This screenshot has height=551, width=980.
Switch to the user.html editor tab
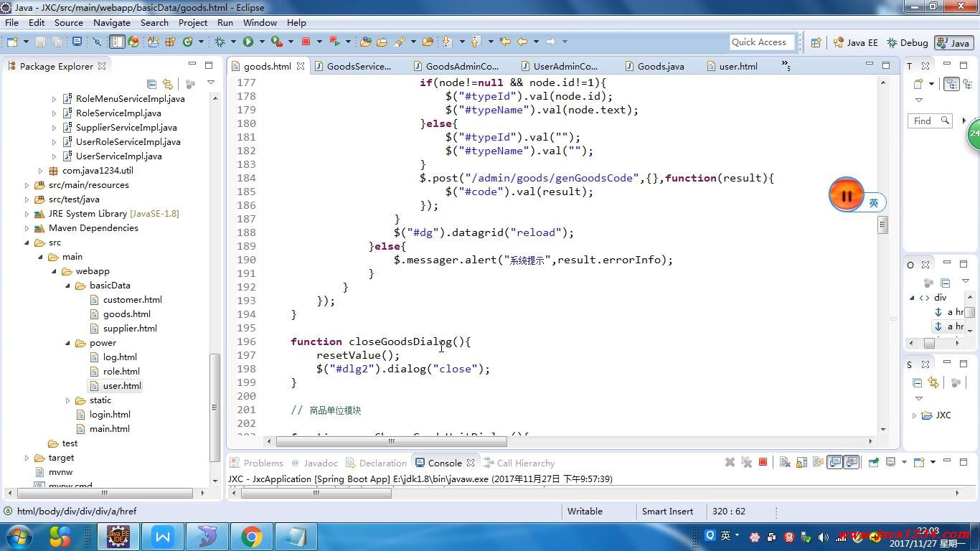(x=738, y=66)
